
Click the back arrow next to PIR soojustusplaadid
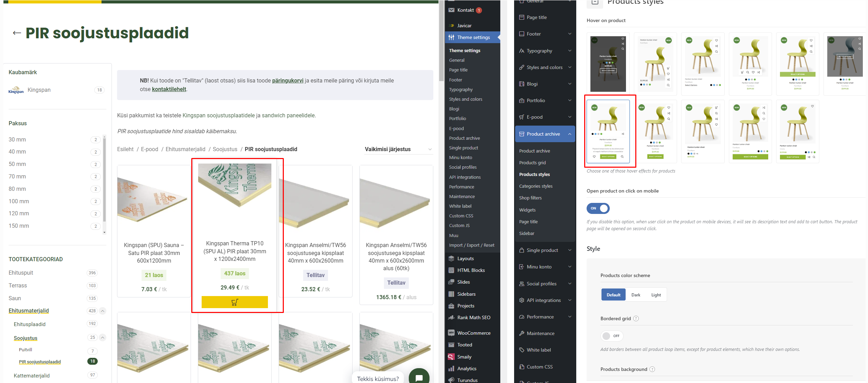coord(17,33)
